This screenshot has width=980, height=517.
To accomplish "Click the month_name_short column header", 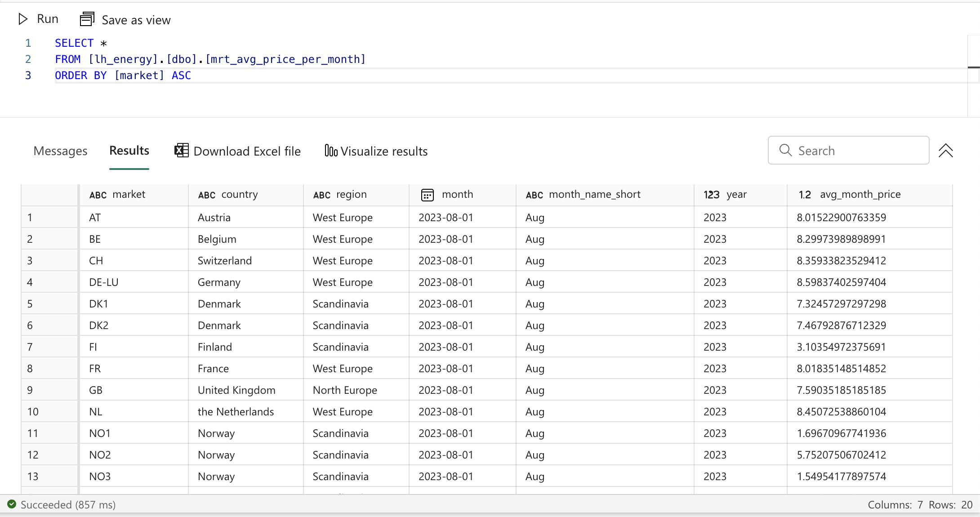I will tap(594, 194).
